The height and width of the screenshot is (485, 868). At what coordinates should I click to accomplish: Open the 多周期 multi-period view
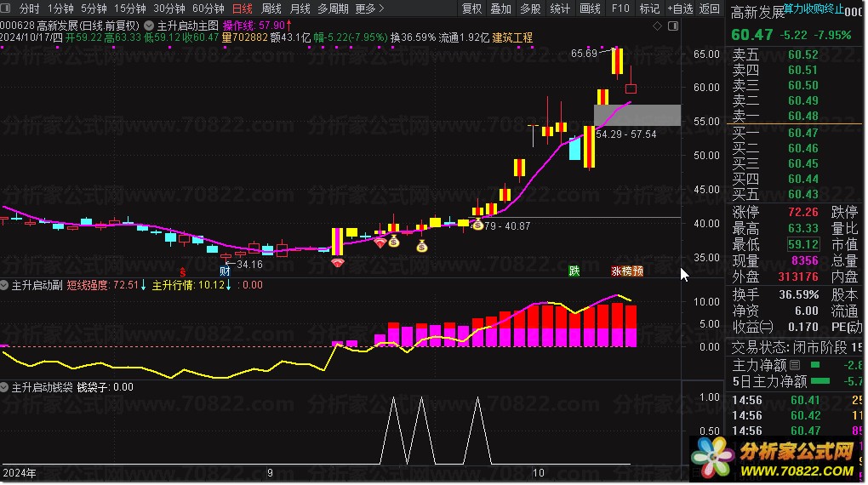tap(334, 9)
